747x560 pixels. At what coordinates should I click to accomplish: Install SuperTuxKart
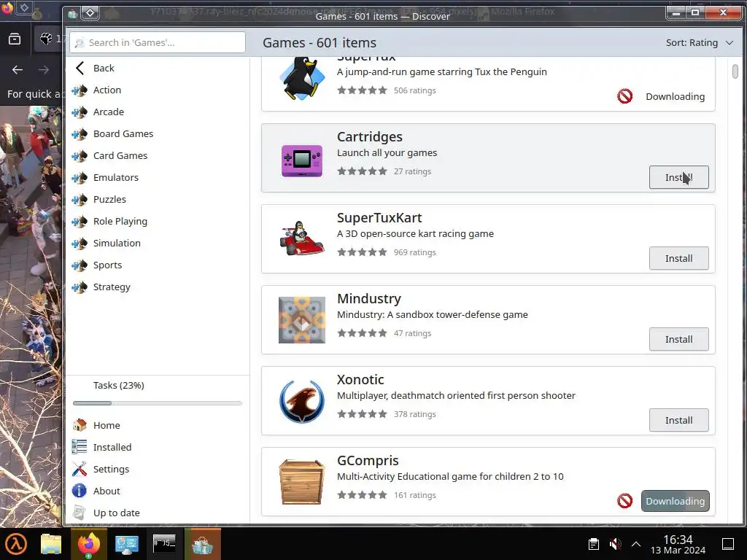tap(679, 258)
